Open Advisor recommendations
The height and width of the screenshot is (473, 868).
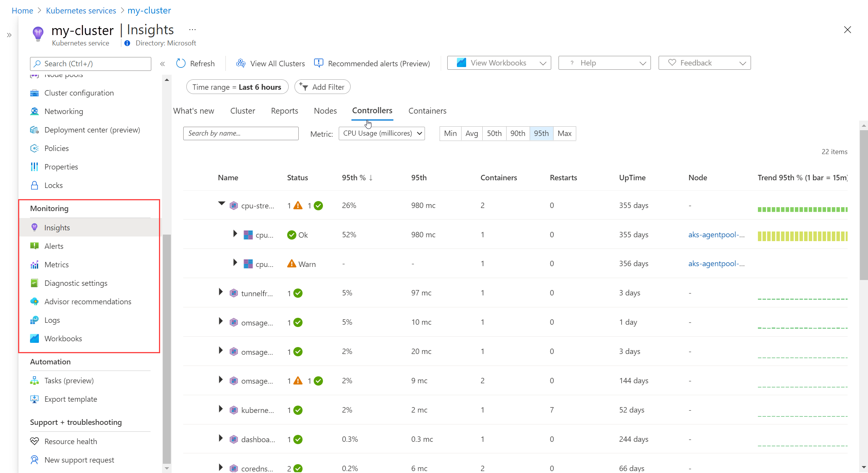[87, 302]
